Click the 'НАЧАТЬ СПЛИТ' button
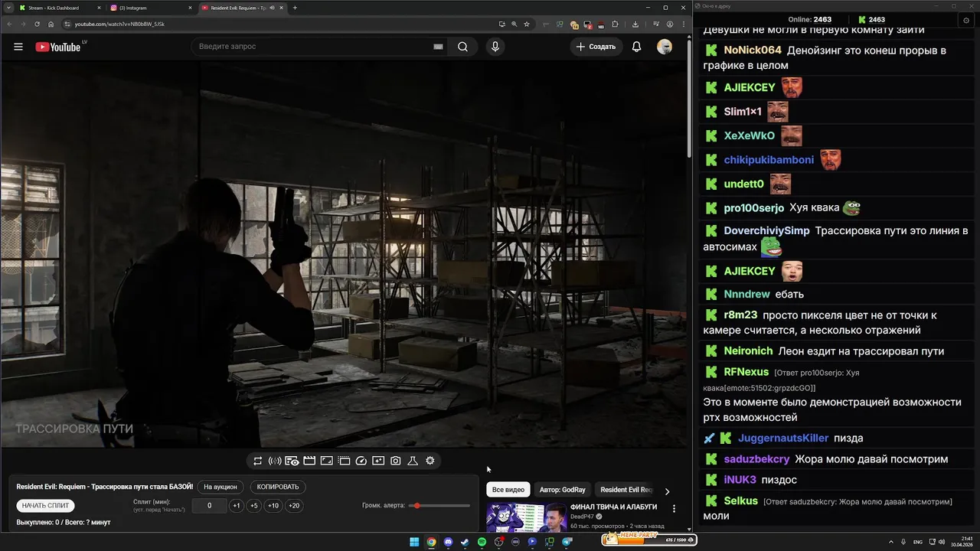The image size is (980, 551). coord(46,506)
